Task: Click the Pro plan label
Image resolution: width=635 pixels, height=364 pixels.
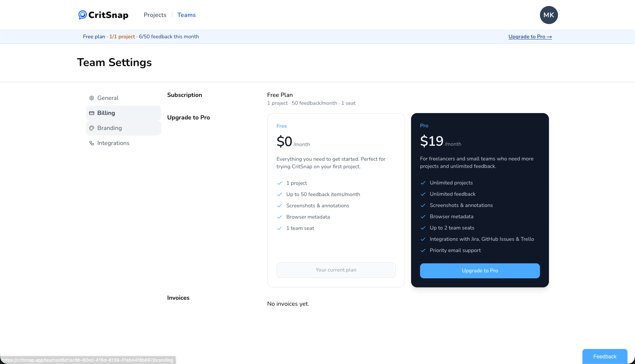Action: click(x=424, y=126)
